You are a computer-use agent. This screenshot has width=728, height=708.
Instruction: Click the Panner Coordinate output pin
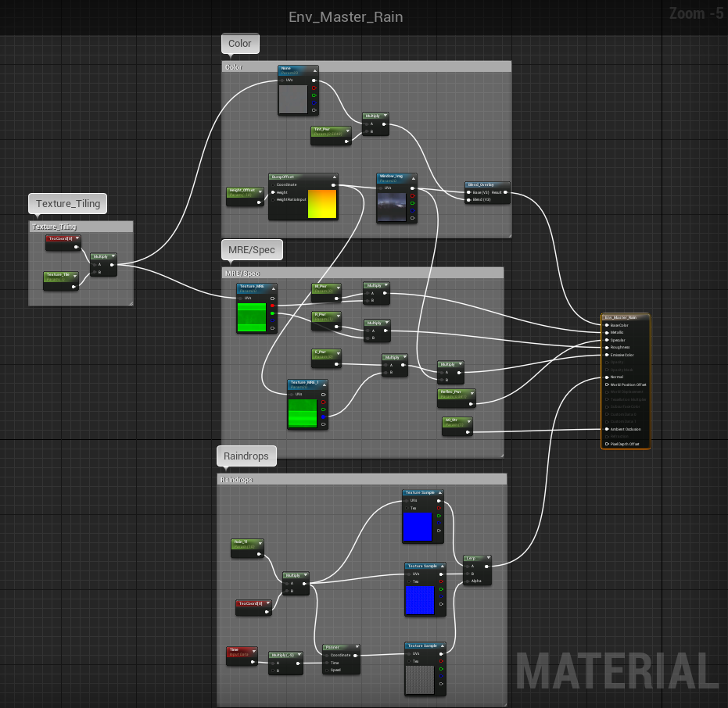tap(355, 655)
